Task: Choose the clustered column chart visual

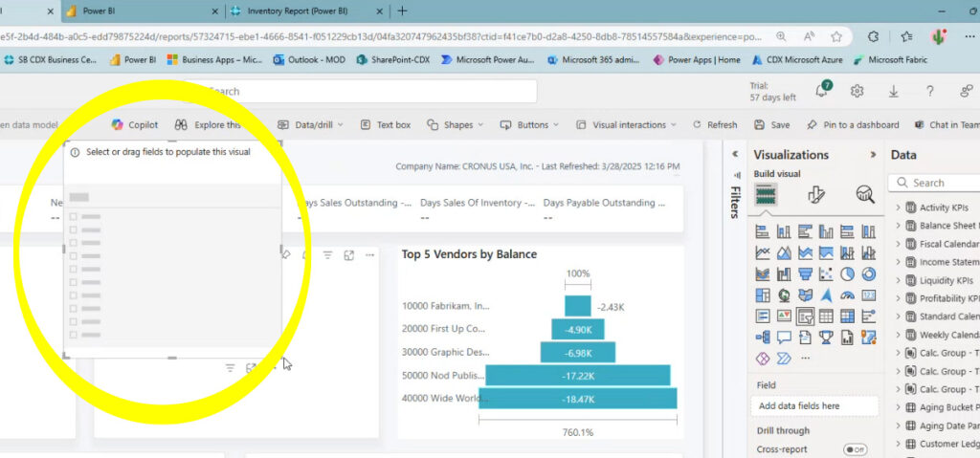Action: [x=826, y=231]
